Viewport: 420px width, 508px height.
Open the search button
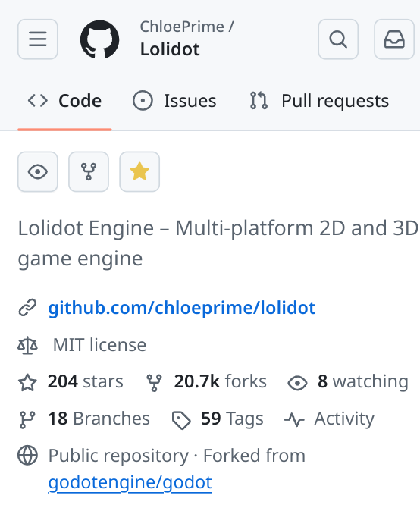(x=338, y=39)
